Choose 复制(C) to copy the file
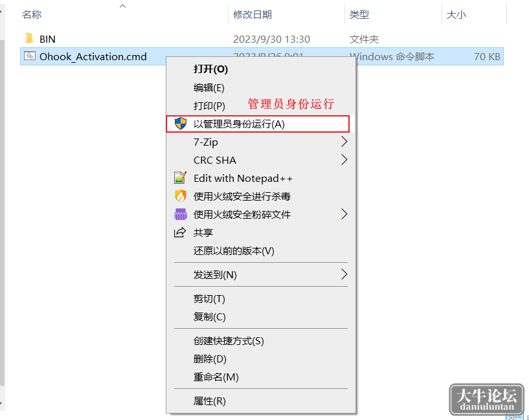The width and height of the screenshot is (529, 420). [x=261, y=317]
